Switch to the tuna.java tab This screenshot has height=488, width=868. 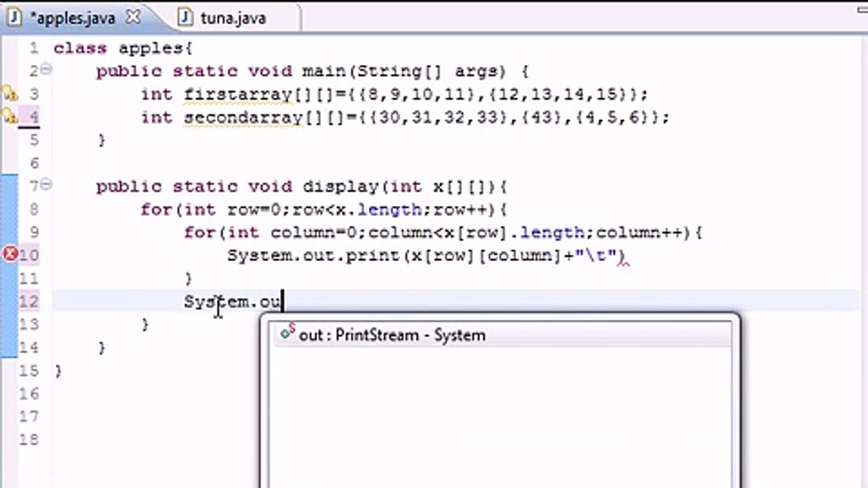click(x=233, y=18)
